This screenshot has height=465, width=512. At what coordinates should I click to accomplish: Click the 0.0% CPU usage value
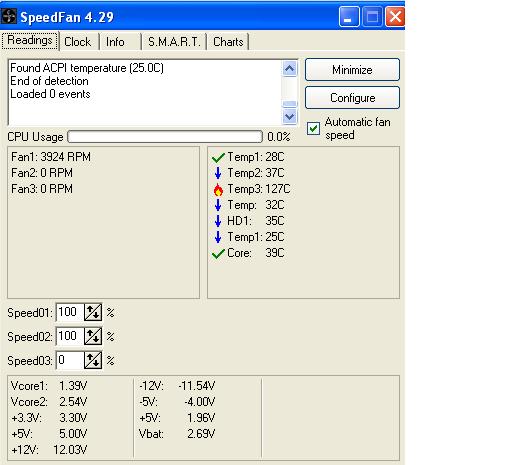click(279, 137)
